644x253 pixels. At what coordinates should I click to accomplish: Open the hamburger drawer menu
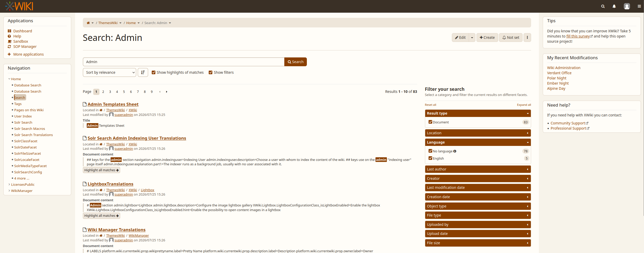coord(639,6)
